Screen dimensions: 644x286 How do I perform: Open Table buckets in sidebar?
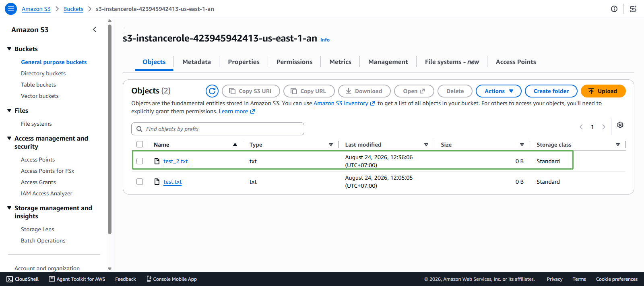pos(38,85)
